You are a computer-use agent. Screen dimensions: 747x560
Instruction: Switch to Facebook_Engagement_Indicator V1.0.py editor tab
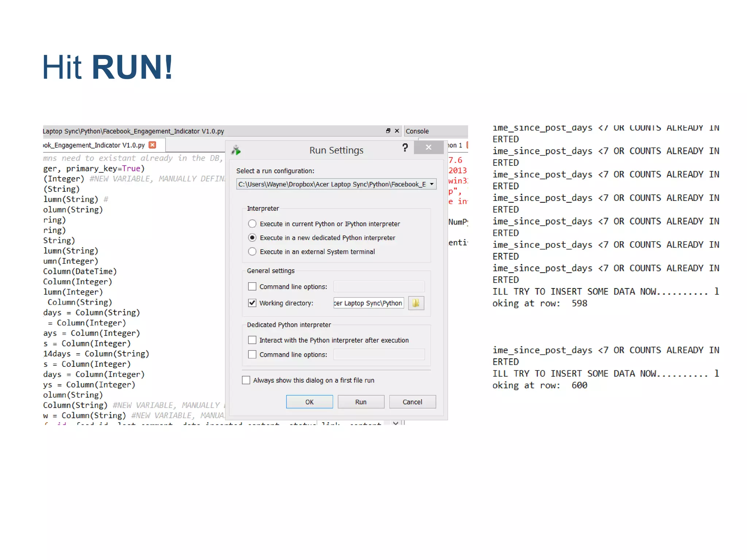click(95, 145)
